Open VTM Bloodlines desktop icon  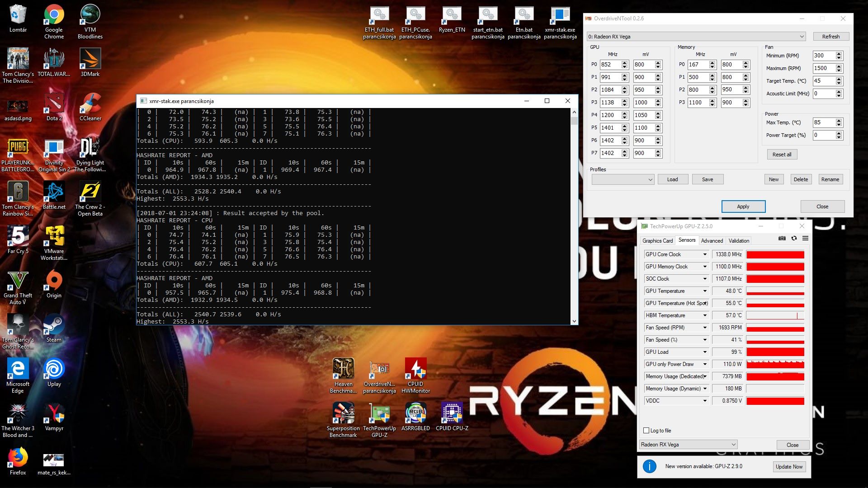[x=90, y=22]
